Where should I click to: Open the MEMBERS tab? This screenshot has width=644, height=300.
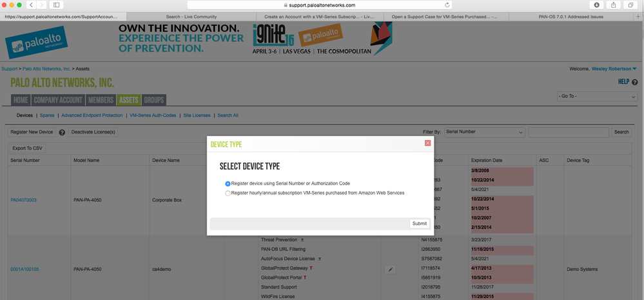pos(101,100)
